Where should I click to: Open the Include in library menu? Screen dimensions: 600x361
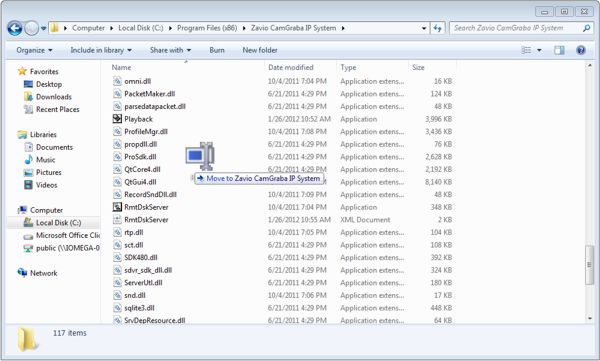pos(101,50)
